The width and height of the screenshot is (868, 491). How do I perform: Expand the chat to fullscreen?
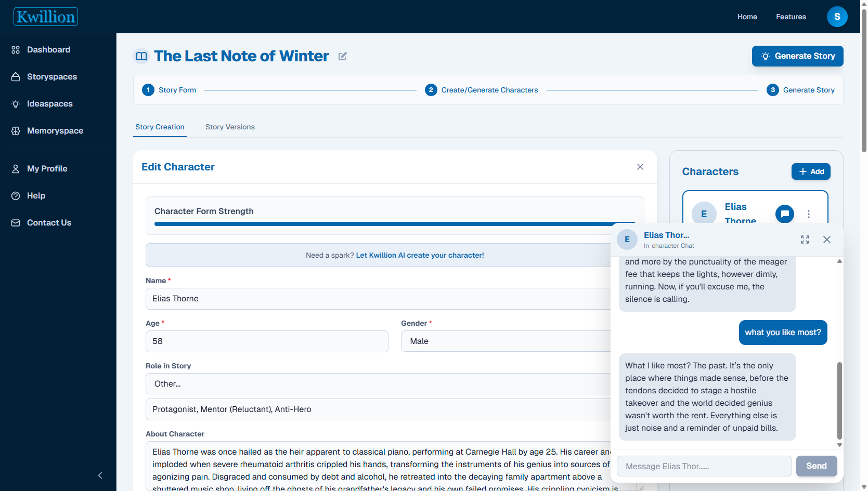pos(805,240)
